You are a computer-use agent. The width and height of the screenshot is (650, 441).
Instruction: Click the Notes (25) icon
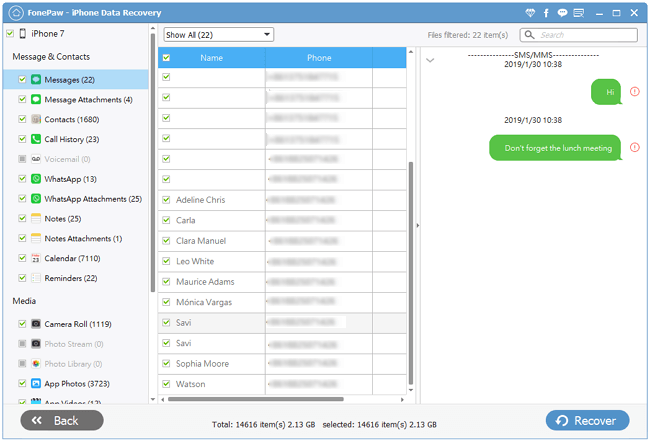(36, 218)
